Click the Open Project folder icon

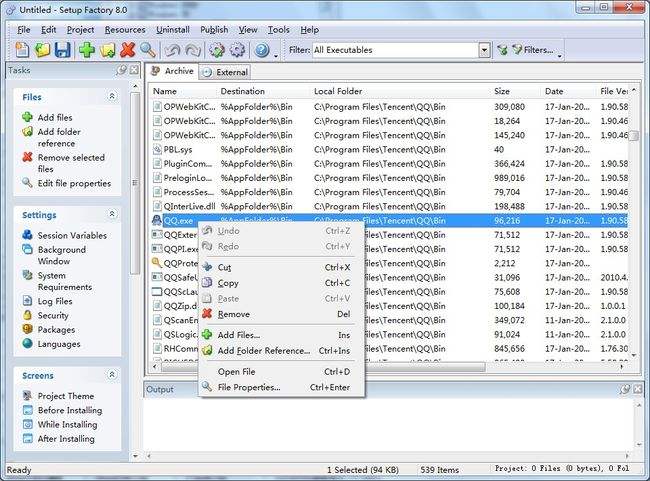click(42, 50)
